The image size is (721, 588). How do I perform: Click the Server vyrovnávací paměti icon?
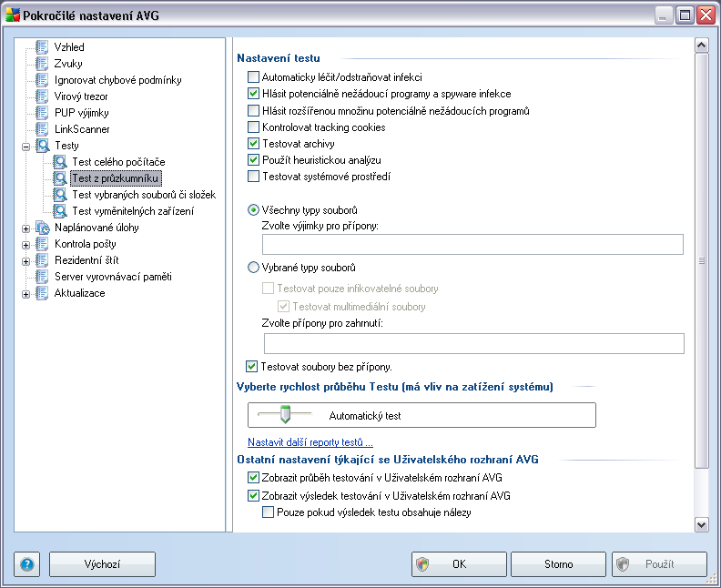pyautogui.click(x=42, y=277)
